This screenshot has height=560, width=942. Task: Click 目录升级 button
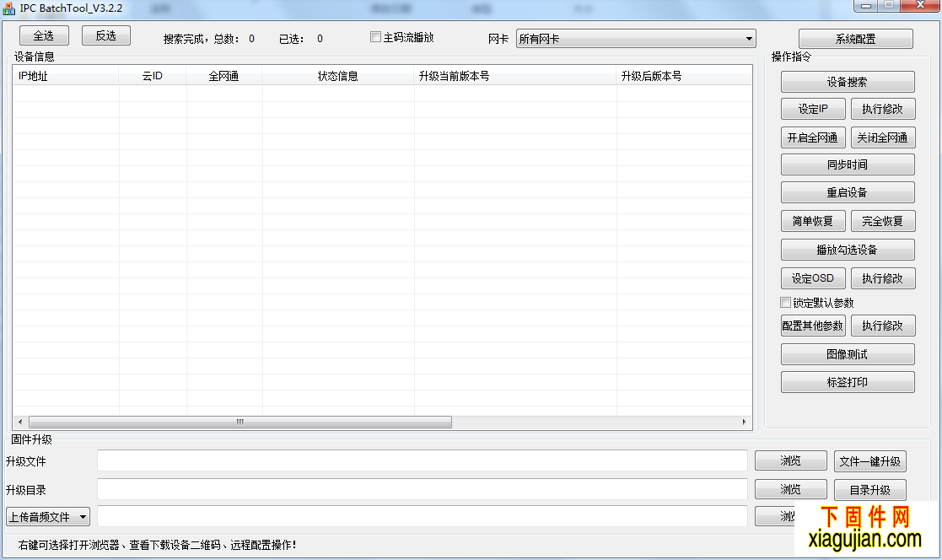tap(870, 490)
